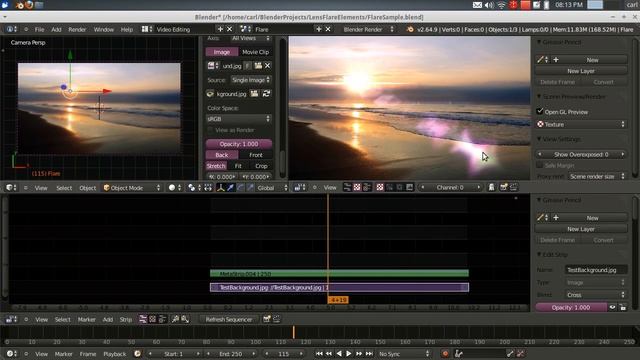This screenshot has width=640, height=360.
Task: Open the Help menu
Action: 127,29
